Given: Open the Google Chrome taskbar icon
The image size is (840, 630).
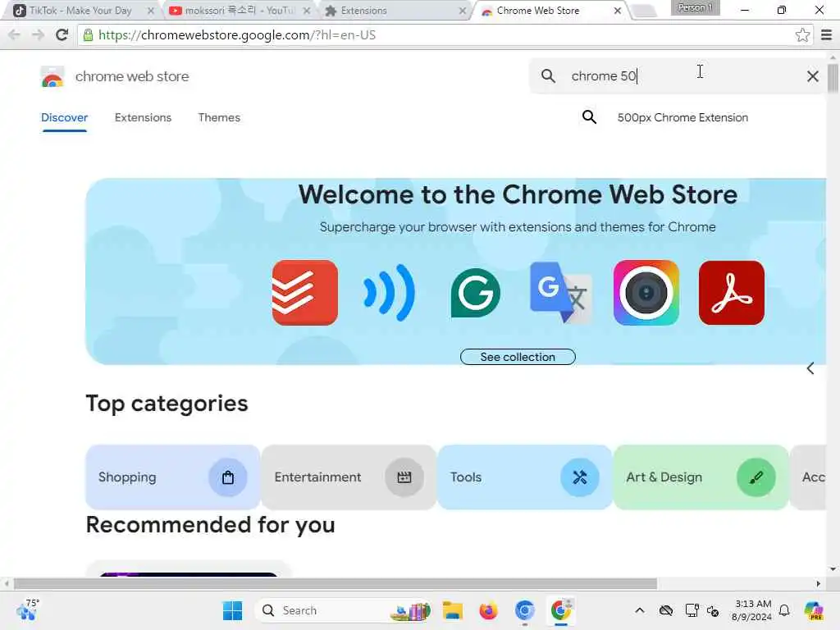Looking at the screenshot, I should tap(561, 610).
